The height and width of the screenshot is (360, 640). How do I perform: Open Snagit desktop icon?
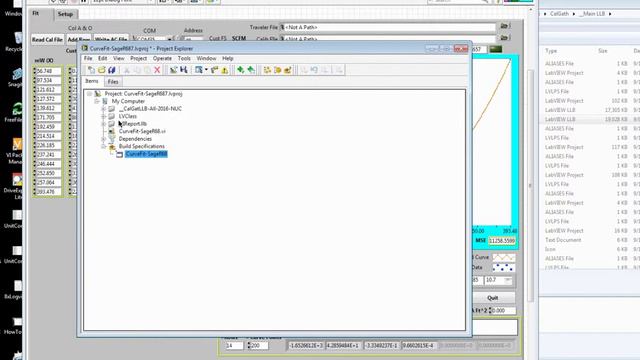(17, 75)
